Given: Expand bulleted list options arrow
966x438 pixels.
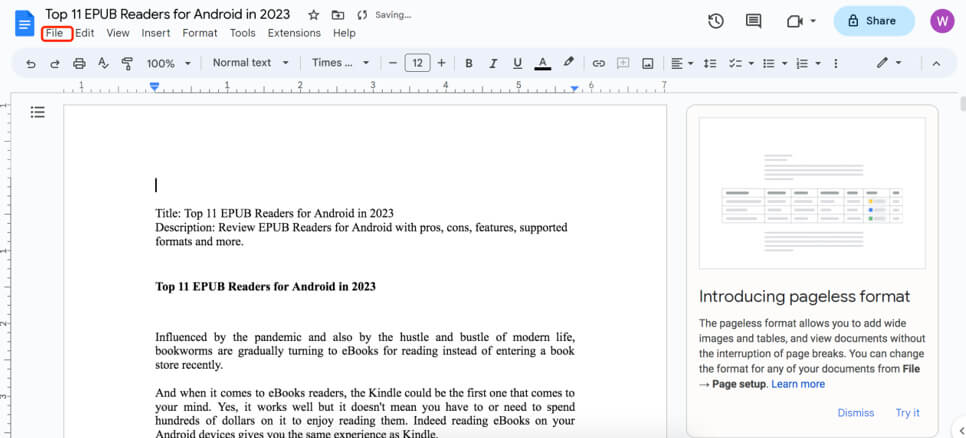Looking at the screenshot, I should (784, 63).
